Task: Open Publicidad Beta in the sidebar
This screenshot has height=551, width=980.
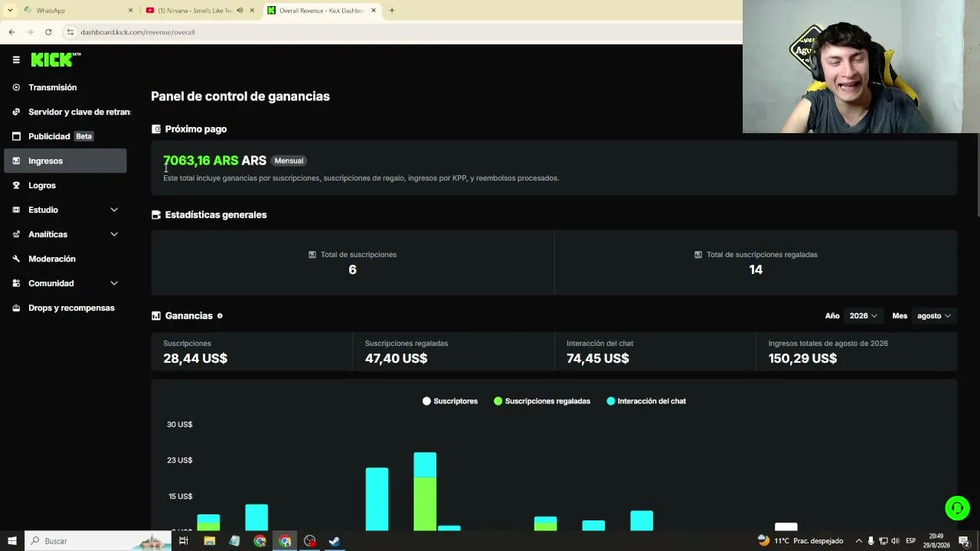Action: coord(66,136)
